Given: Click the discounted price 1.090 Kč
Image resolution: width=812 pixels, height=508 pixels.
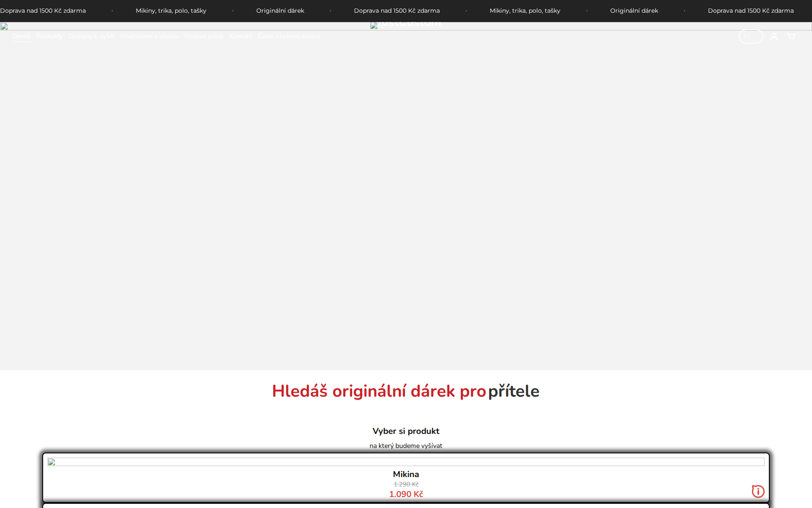Looking at the screenshot, I should (x=406, y=494).
